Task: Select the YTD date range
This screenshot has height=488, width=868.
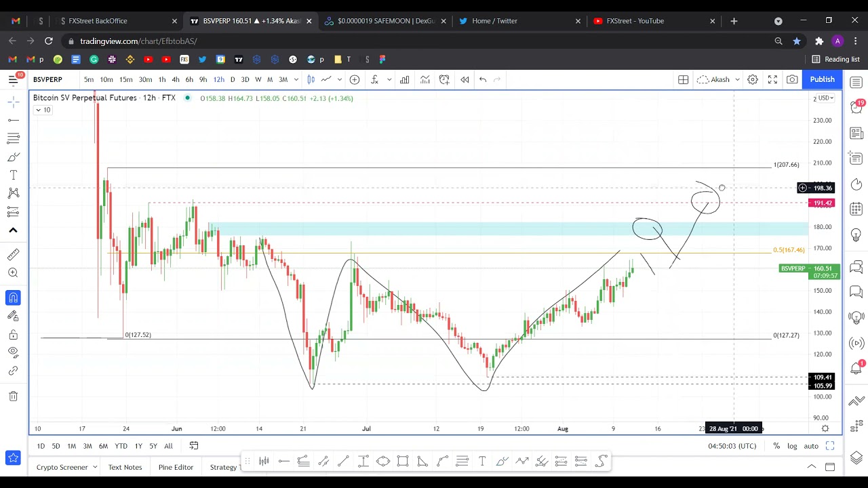Action: point(121,446)
